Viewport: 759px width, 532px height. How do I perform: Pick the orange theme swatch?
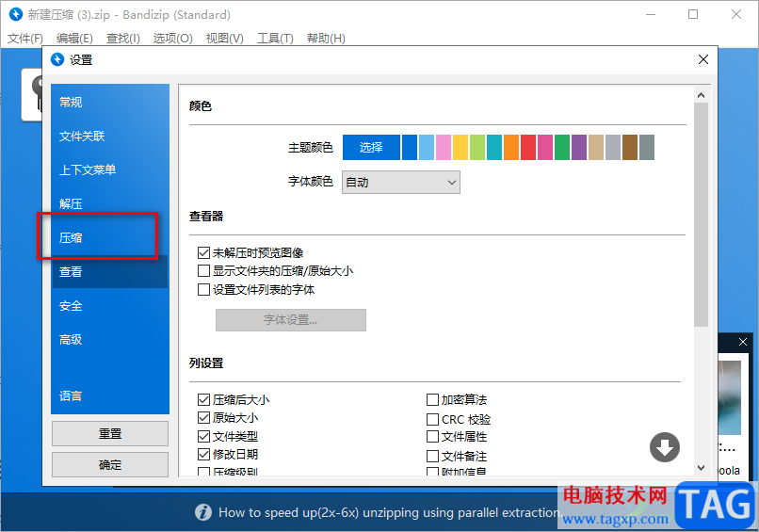coord(511,147)
